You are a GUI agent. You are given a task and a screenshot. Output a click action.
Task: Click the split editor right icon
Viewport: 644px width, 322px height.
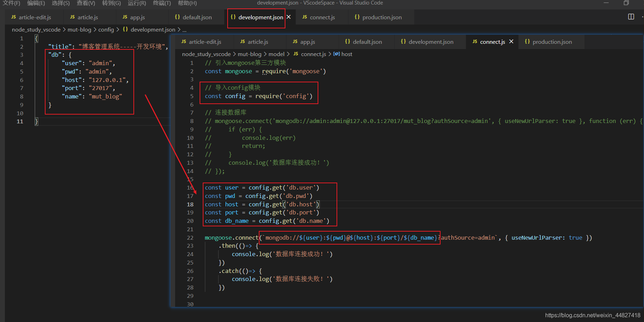631,17
